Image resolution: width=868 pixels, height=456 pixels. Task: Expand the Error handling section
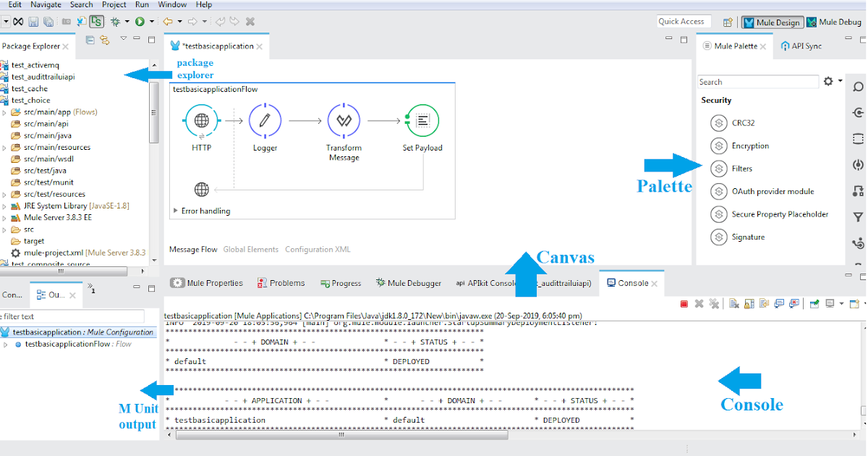click(176, 211)
